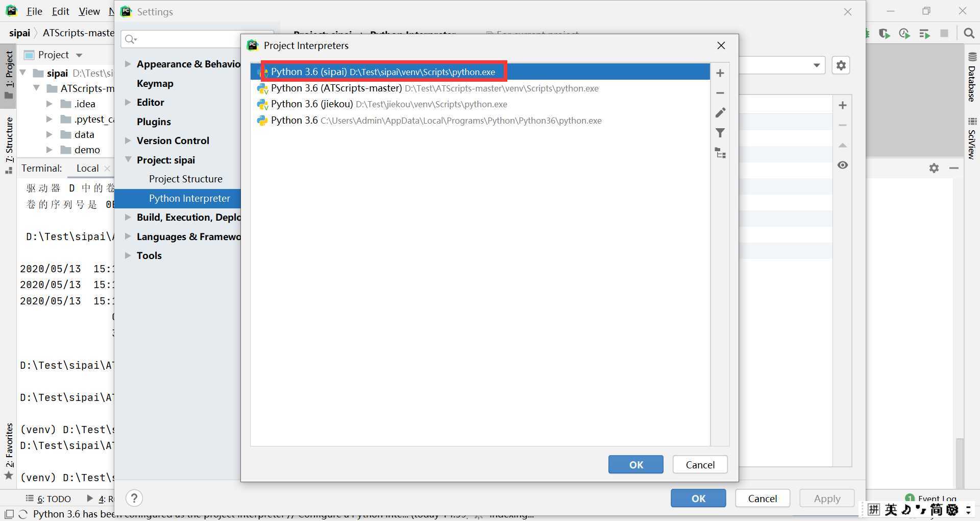980x521 pixels.
Task: Open 6: TODO tool window
Action: coord(48,499)
